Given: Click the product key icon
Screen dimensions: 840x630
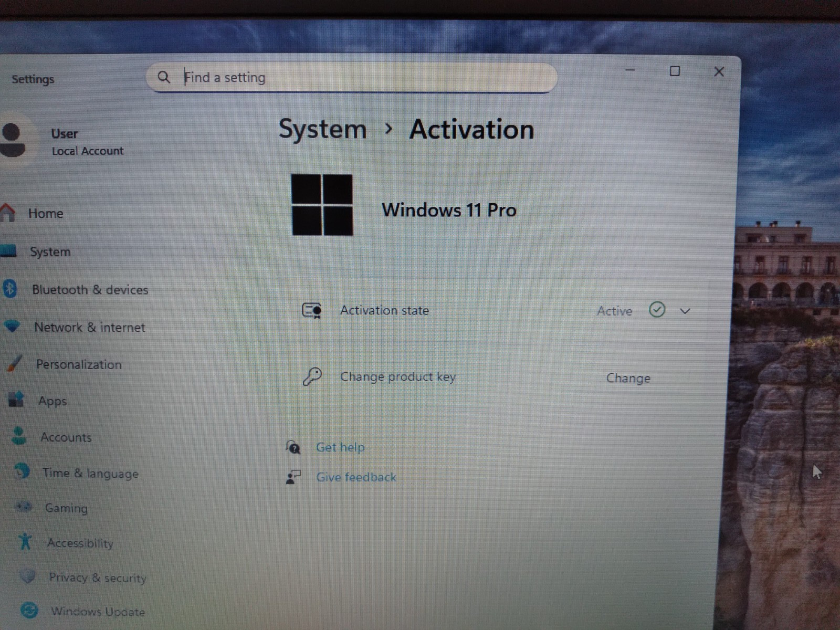Looking at the screenshot, I should pyautogui.click(x=312, y=376).
